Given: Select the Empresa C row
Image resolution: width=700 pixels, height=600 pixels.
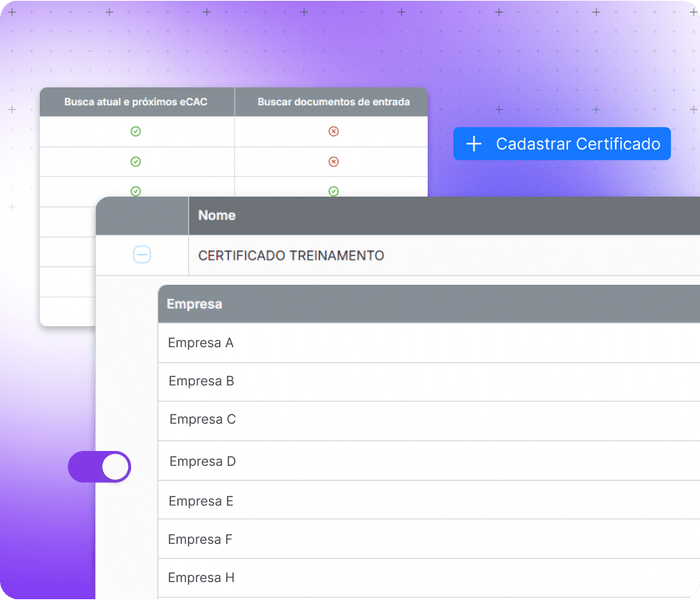Looking at the screenshot, I should click(429, 421).
